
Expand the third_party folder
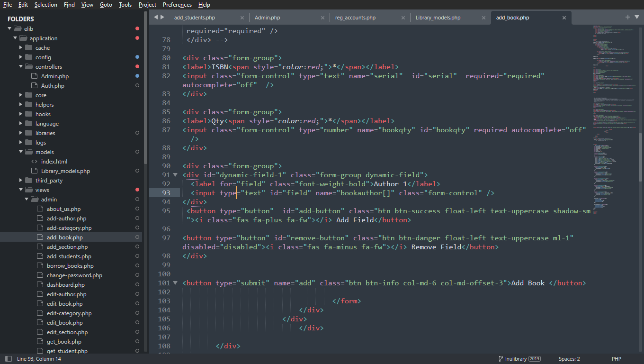coord(21,180)
